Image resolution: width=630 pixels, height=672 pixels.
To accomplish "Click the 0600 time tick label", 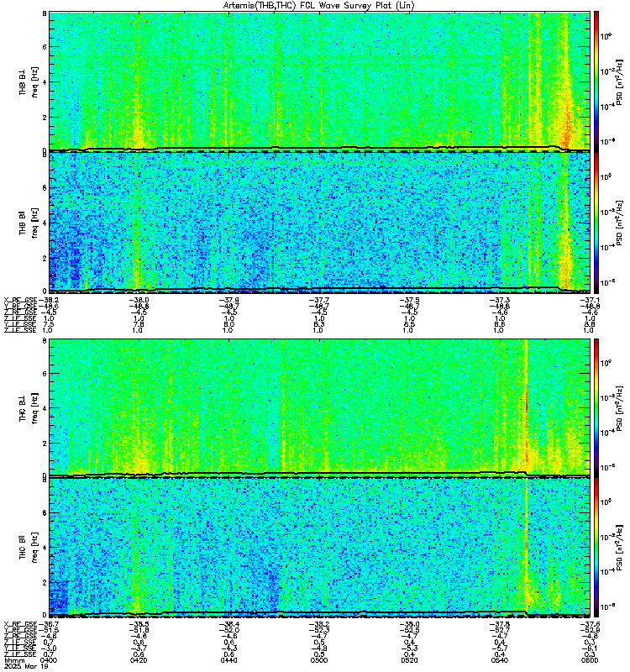I will (x=590, y=660).
